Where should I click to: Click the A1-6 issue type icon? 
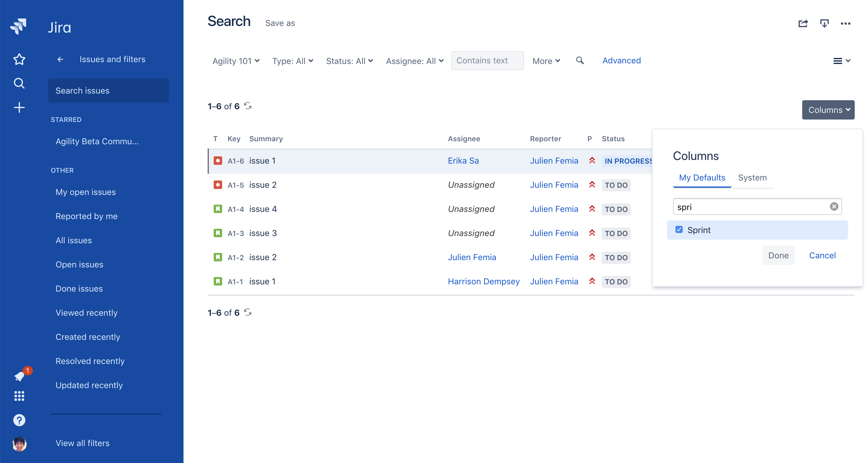[218, 161]
